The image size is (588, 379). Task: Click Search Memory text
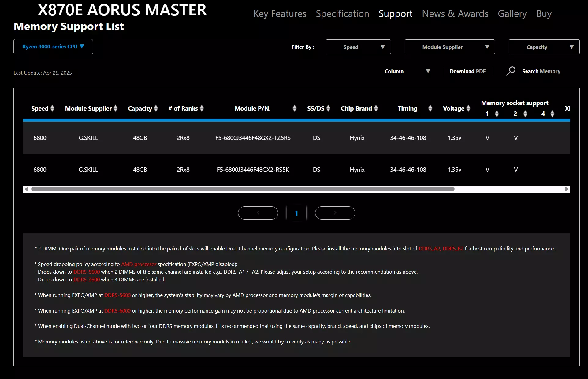tap(541, 71)
